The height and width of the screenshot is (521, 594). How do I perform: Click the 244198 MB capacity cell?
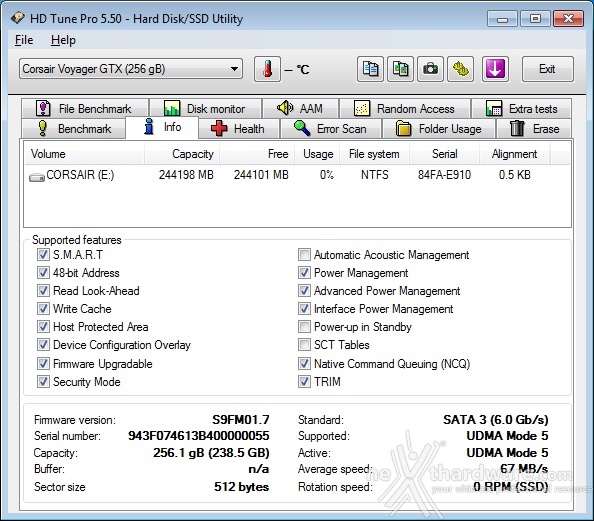coord(186,175)
